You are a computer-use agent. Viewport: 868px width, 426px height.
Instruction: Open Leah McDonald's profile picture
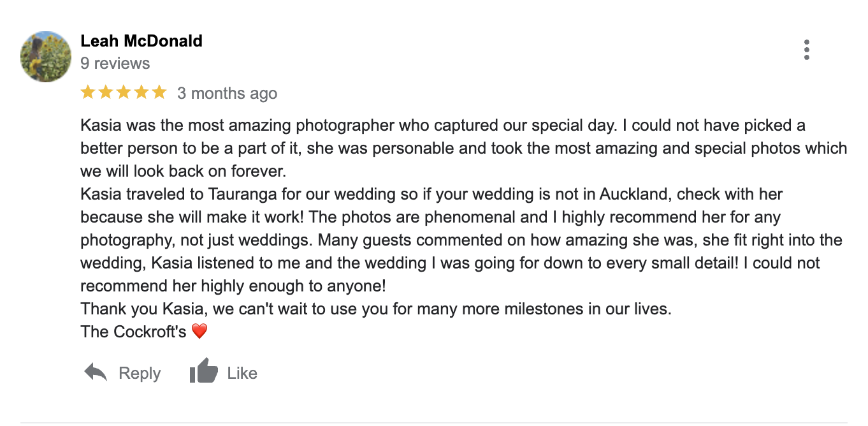[46, 57]
